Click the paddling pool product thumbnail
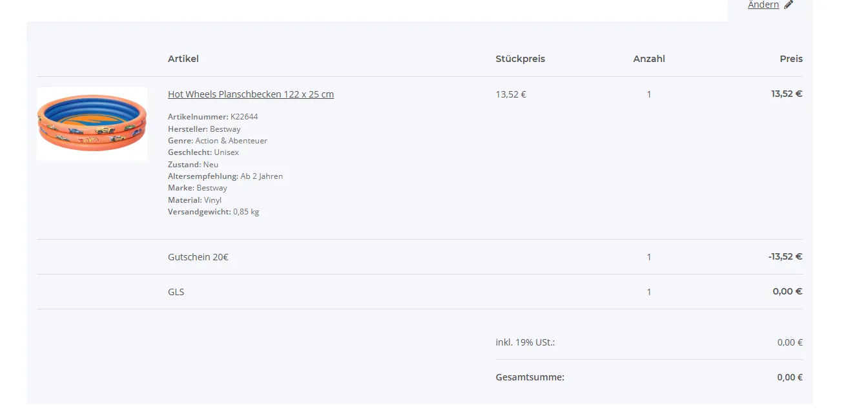The width and height of the screenshot is (868, 414). coord(92,124)
